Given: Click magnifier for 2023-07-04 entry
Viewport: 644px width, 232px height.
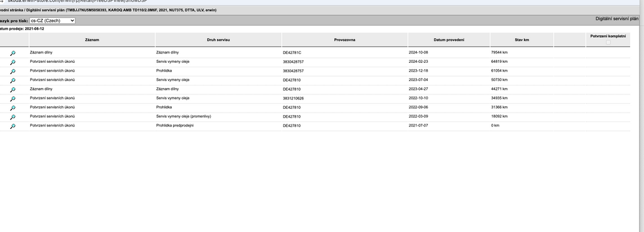Looking at the screenshot, I should 13,80.
